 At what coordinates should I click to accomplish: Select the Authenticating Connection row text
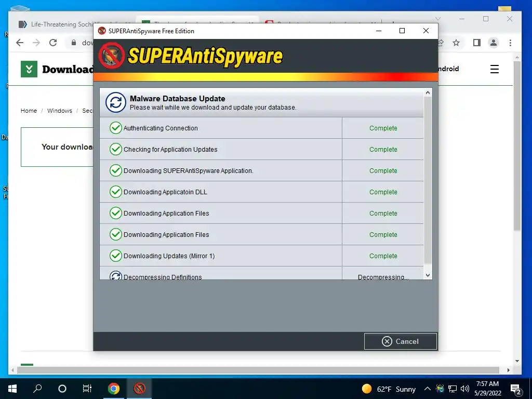tap(161, 128)
